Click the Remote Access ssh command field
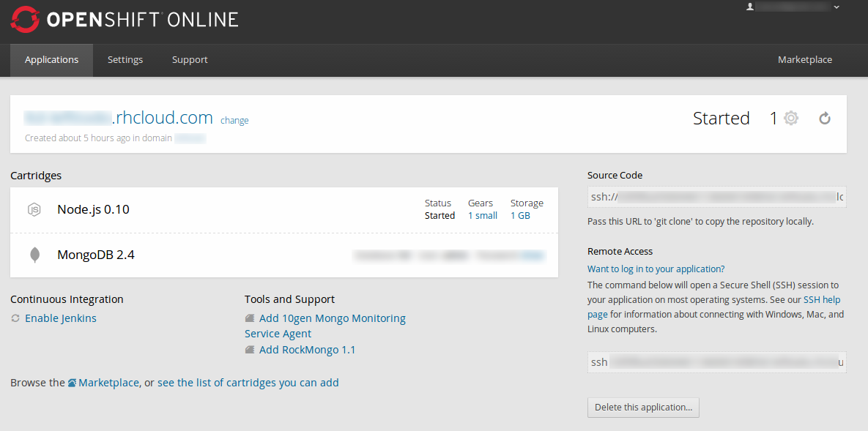 coord(717,362)
